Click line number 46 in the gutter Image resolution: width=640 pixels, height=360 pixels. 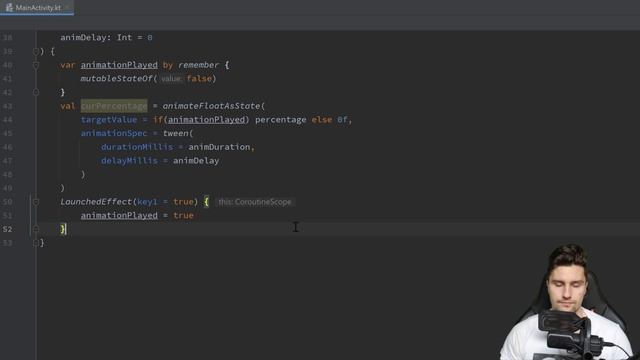click(7, 147)
